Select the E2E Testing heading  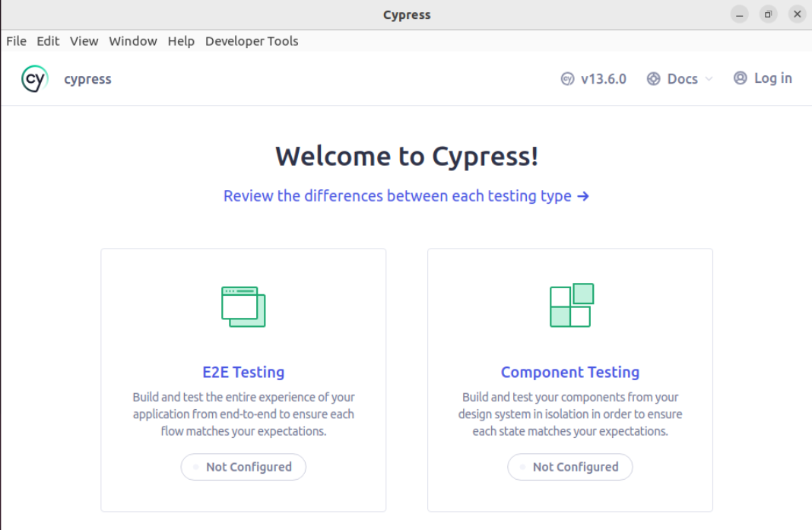click(243, 372)
